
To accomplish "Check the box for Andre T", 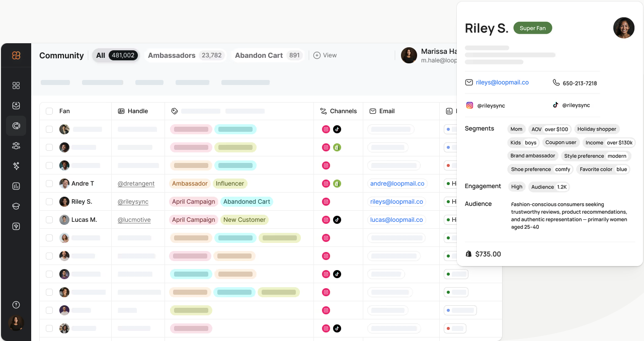I will [x=49, y=184].
